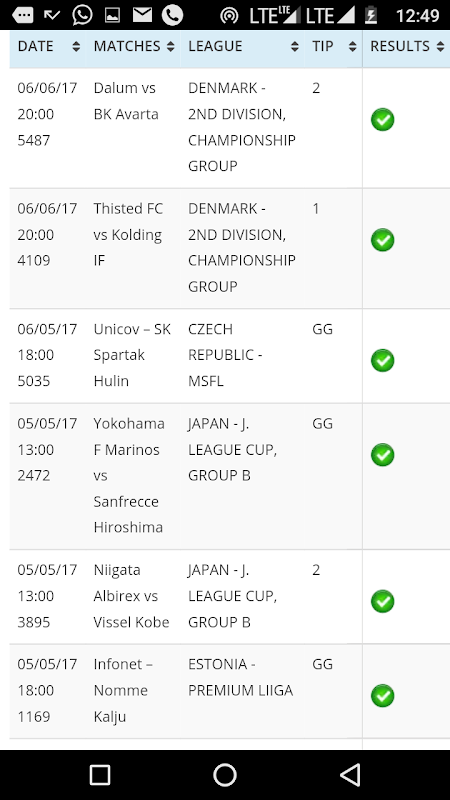Click result checkmark for Unicov – SK Spartak Hulin
This screenshot has height=800, width=450.
382,360
